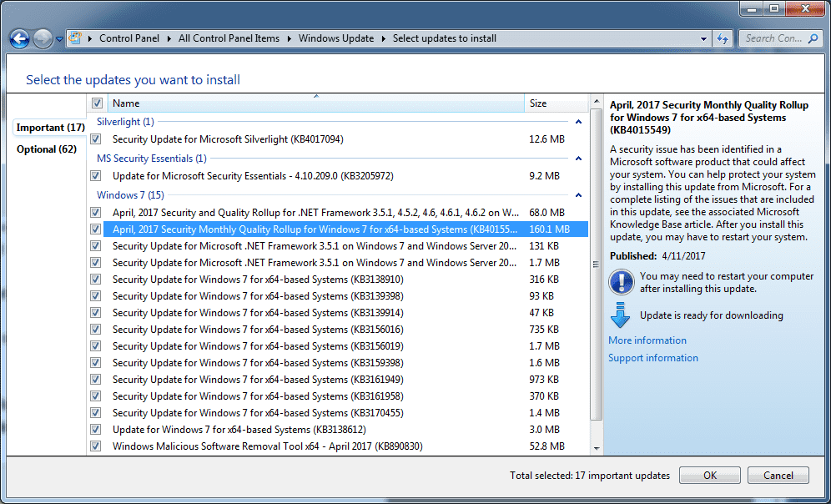The image size is (831, 504).
Task: Switch to the Optional (62) tab
Action: pos(47,149)
